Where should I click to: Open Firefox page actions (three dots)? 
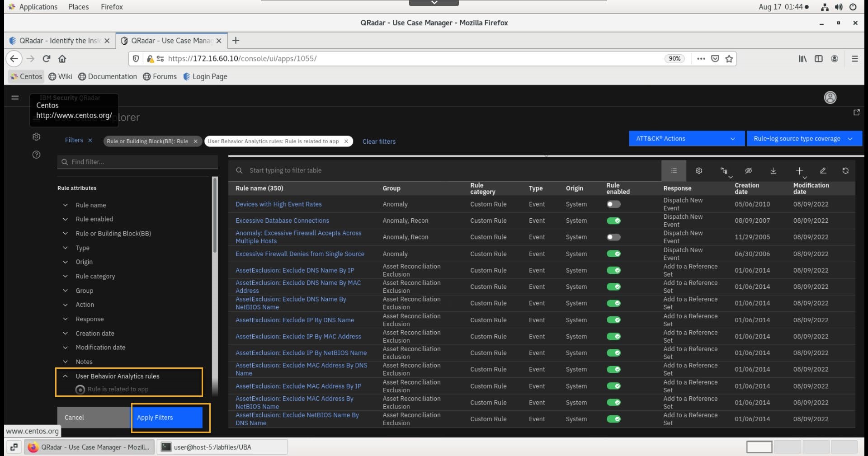pyautogui.click(x=701, y=59)
